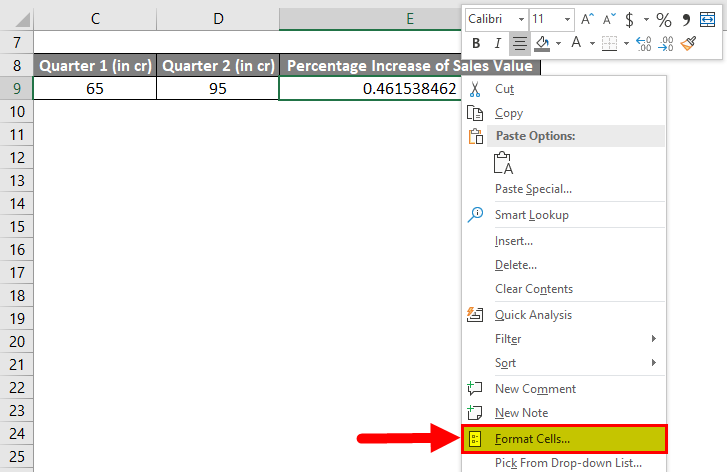Select row 8 header
Viewport: 727px width, 472px height.
pos(17,65)
